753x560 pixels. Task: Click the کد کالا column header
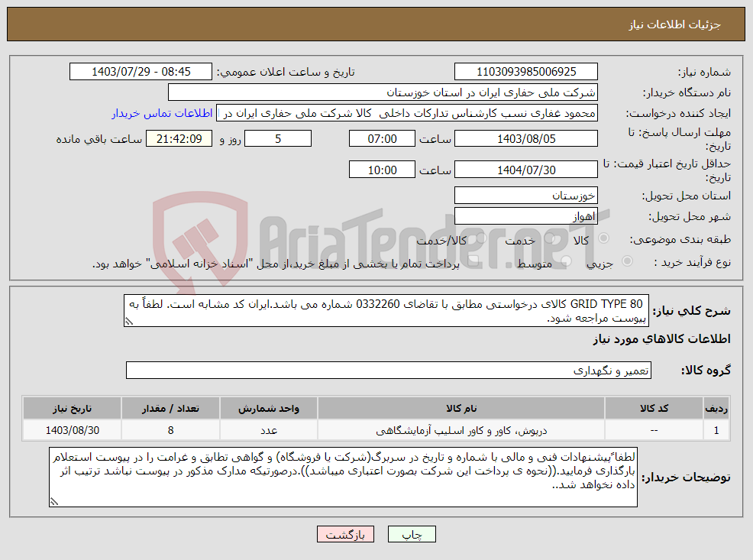click(x=654, y=408)
